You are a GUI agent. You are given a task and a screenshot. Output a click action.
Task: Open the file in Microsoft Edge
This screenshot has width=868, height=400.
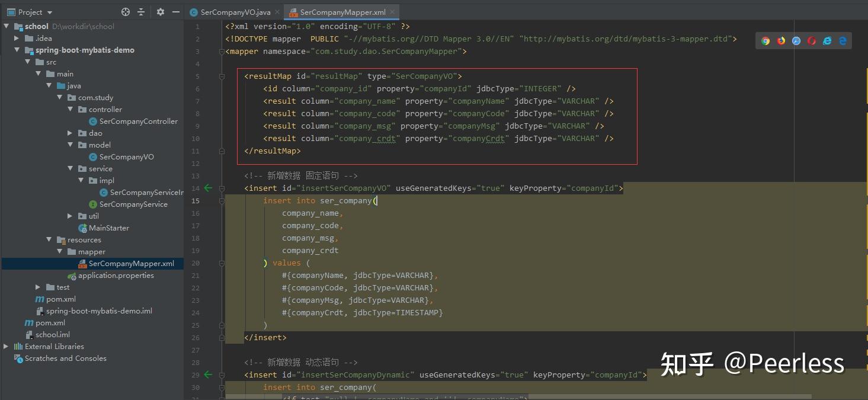(x=843, y=41)
